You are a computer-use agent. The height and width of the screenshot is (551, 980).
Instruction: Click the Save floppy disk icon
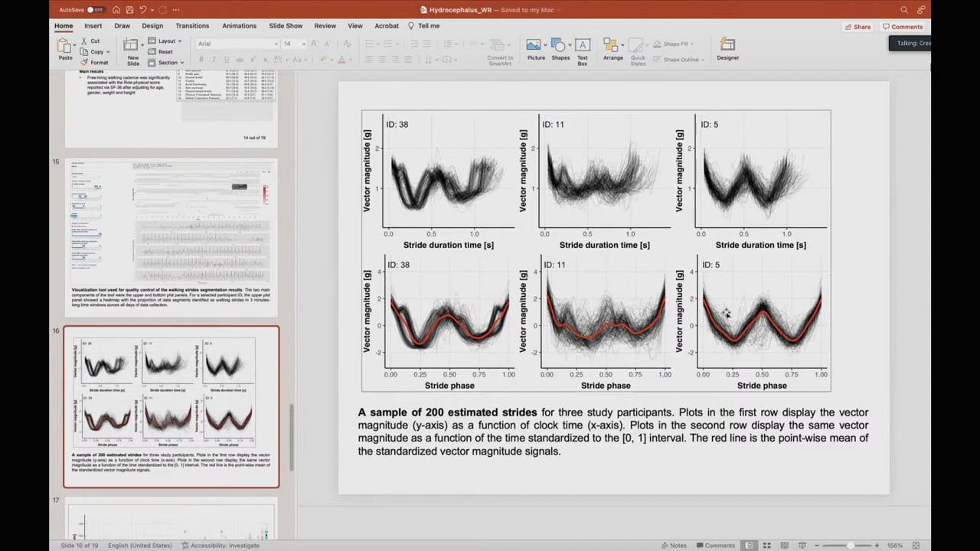click(x=129, y=10)
